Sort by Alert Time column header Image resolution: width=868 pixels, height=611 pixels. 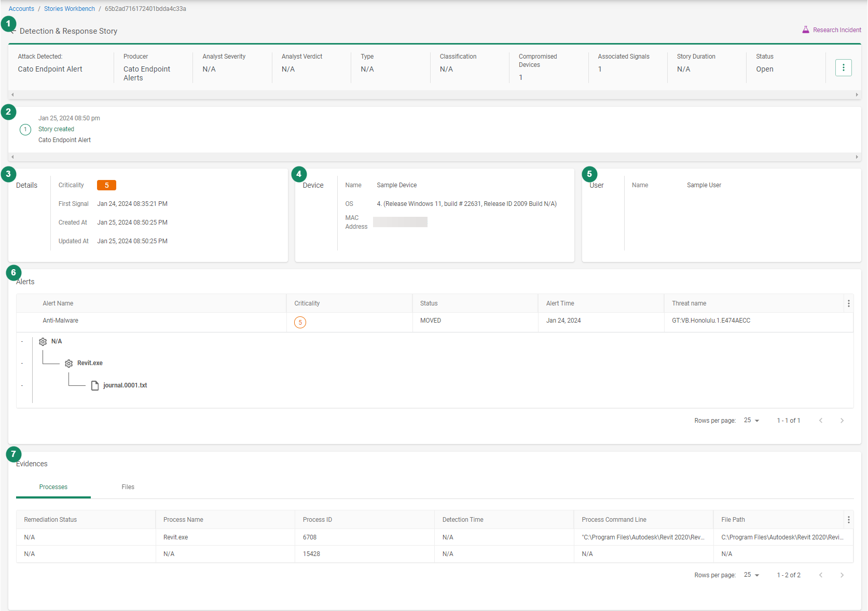point(560,303)
